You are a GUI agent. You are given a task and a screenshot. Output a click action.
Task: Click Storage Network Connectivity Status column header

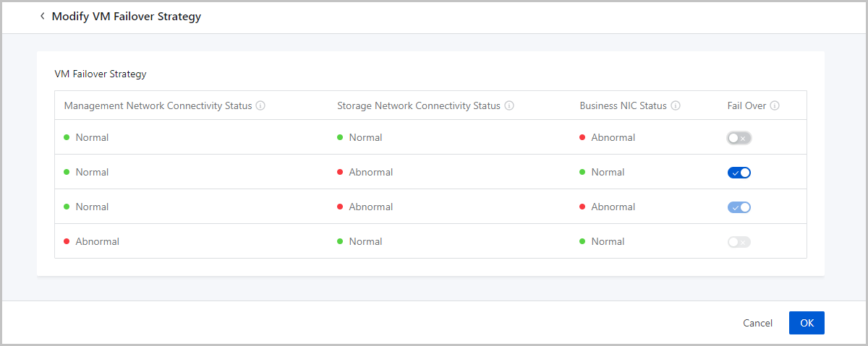click(419, 105)
